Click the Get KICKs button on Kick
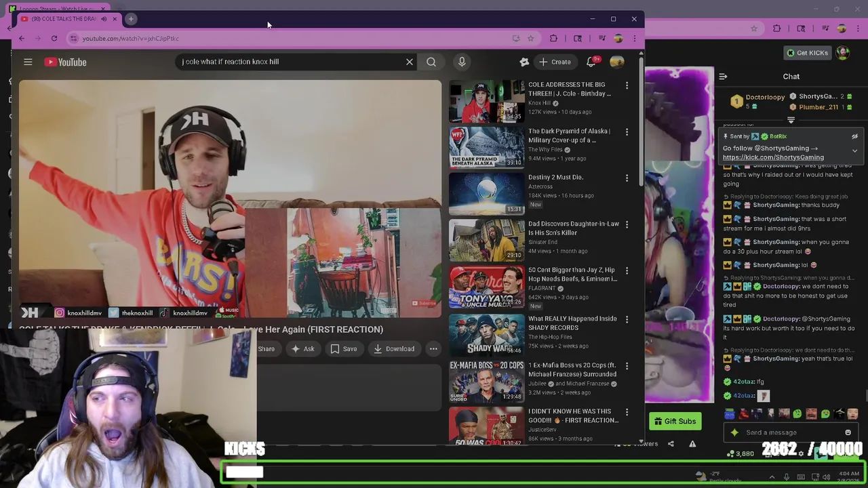This screenshot has height=488, width=868. (807, 53)
